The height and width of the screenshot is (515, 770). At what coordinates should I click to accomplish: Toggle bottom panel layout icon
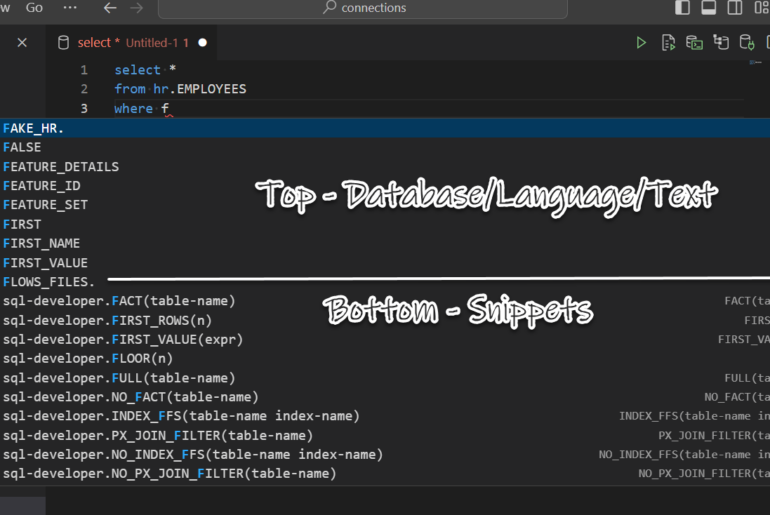click(709, 7)
